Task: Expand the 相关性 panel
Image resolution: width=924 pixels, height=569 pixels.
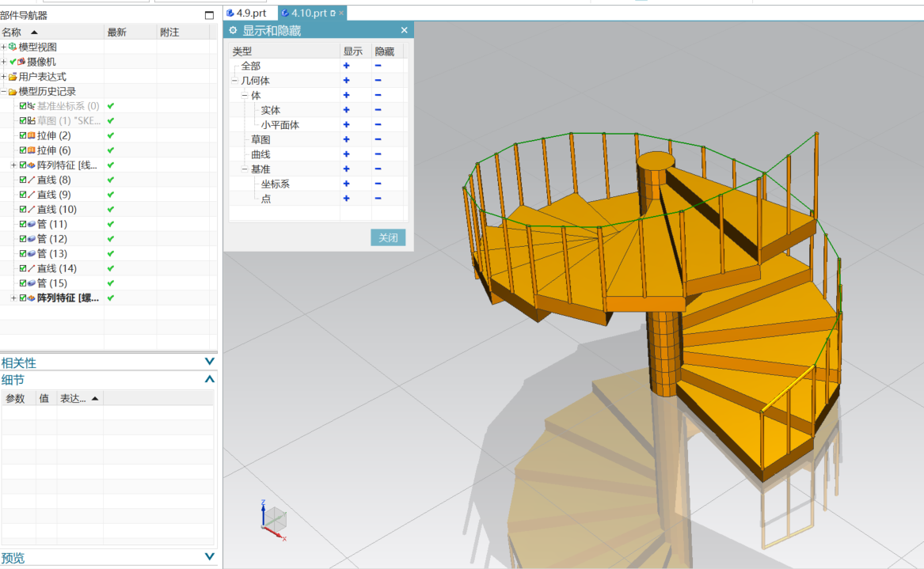Action: pos(209,362)
